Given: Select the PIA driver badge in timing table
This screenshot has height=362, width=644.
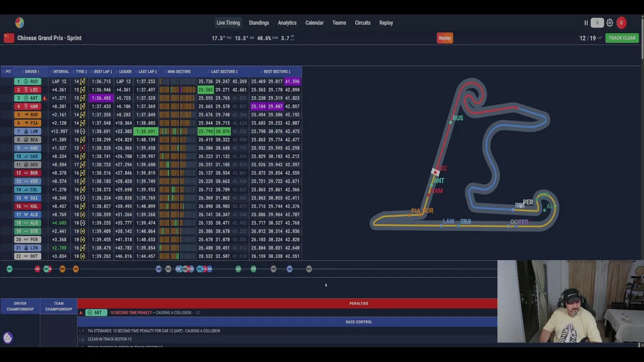Looking at the screenshot, I should pos(27,123).
